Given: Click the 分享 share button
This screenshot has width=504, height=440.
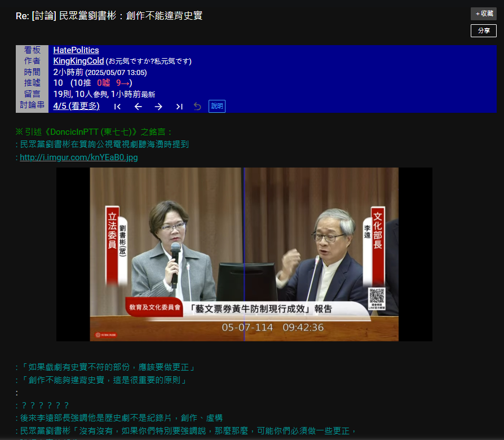Looking at the screenshot, I should (x=484, y=31).
